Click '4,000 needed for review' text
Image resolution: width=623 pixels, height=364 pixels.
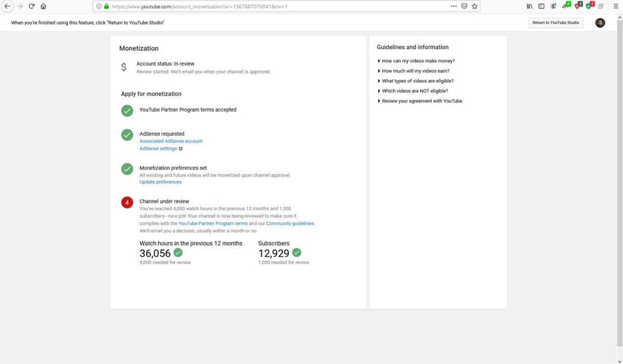165,262
